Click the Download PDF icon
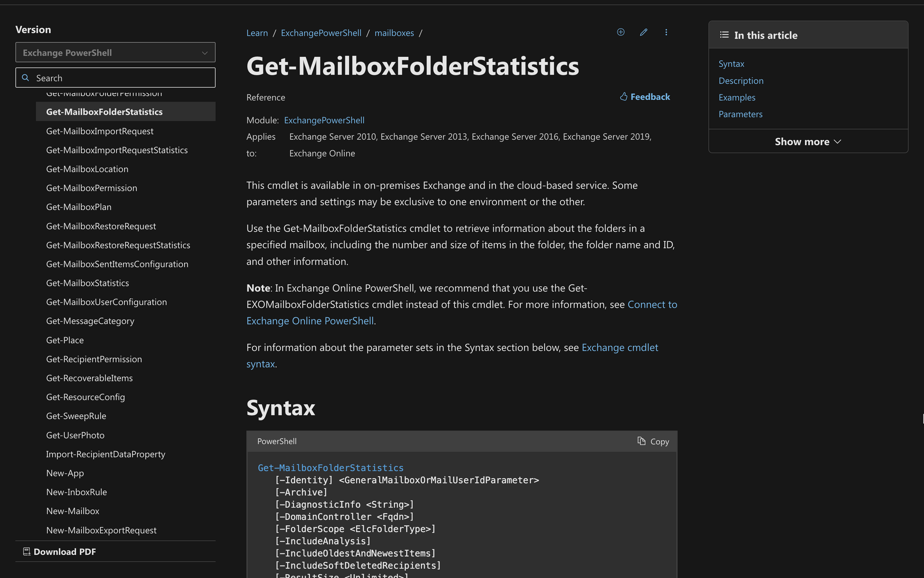 (26, 551)
